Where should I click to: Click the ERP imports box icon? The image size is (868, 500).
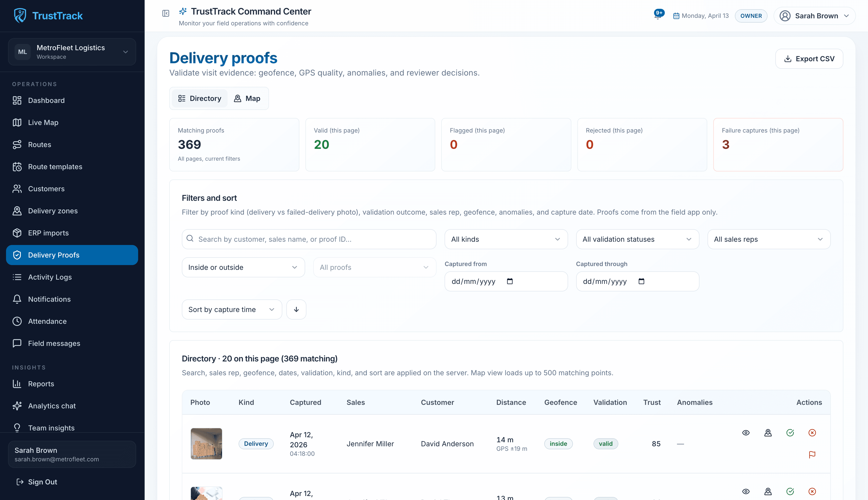tap(17, 233)
